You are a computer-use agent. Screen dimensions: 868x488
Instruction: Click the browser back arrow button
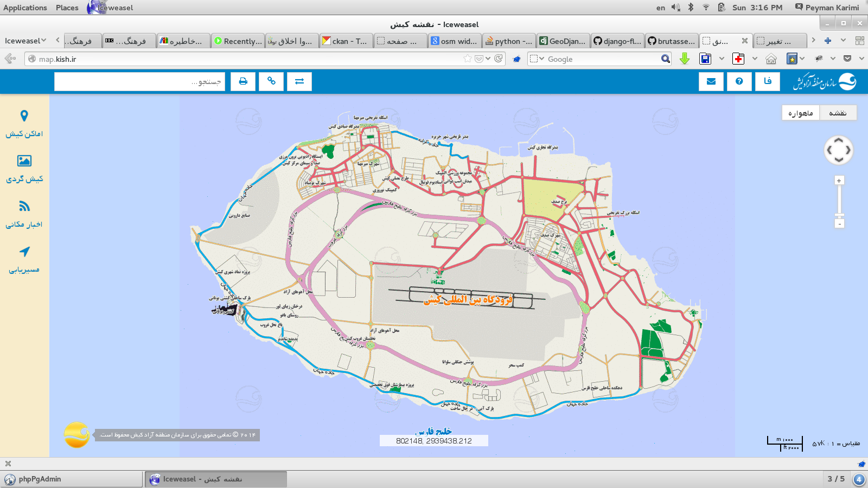[x=10, y=59]
